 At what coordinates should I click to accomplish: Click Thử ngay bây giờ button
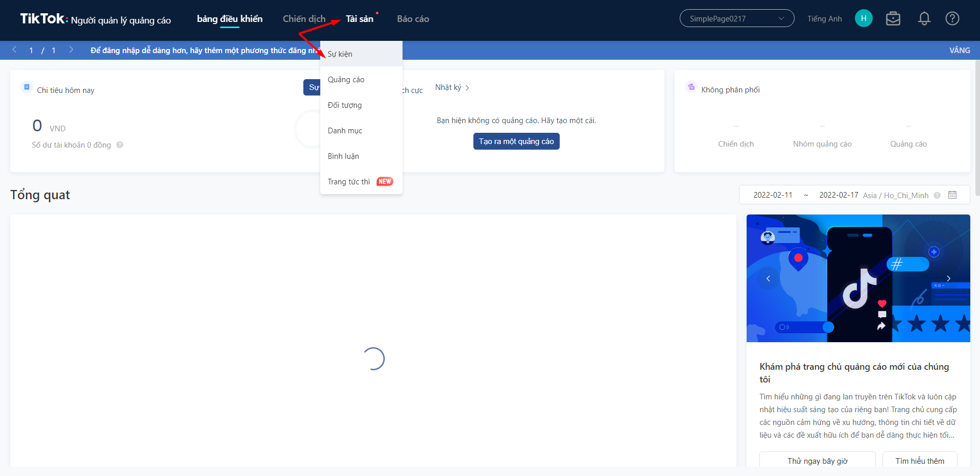point(817,461)
